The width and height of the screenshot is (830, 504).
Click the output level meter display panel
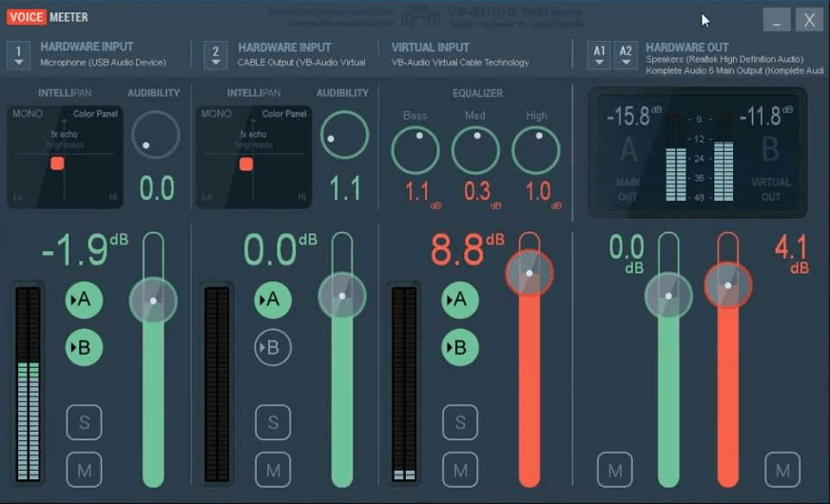tap(698, 153)
